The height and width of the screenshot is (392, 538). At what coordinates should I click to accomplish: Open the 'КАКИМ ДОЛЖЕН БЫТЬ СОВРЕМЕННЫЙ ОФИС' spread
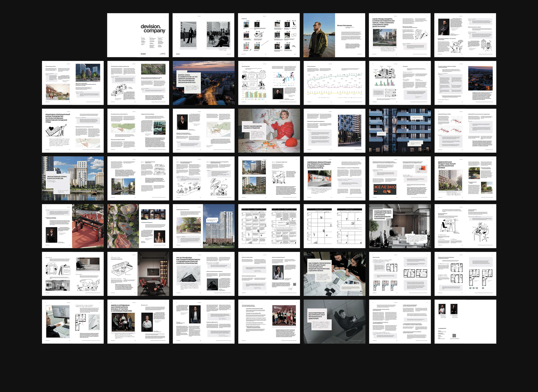[x=400, y=226]
